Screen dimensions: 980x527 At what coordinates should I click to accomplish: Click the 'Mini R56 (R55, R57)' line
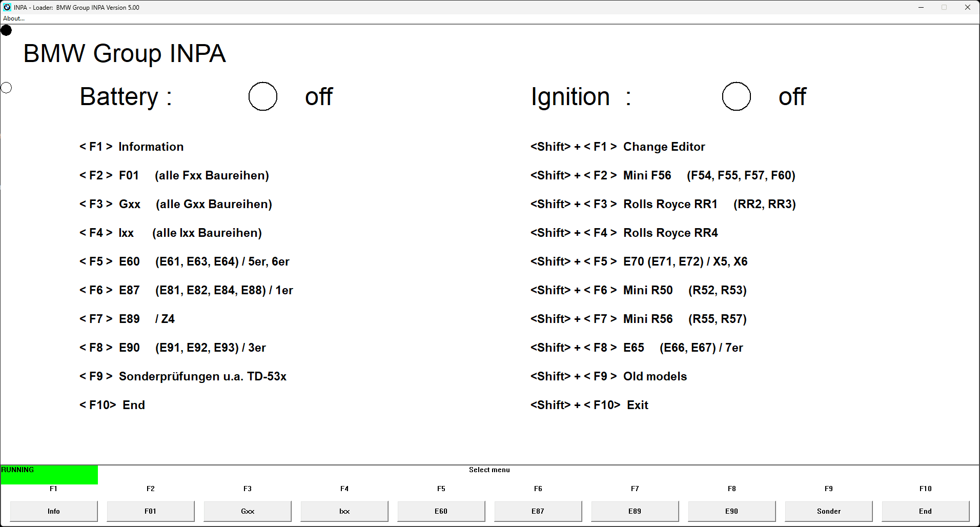[639, 319]
